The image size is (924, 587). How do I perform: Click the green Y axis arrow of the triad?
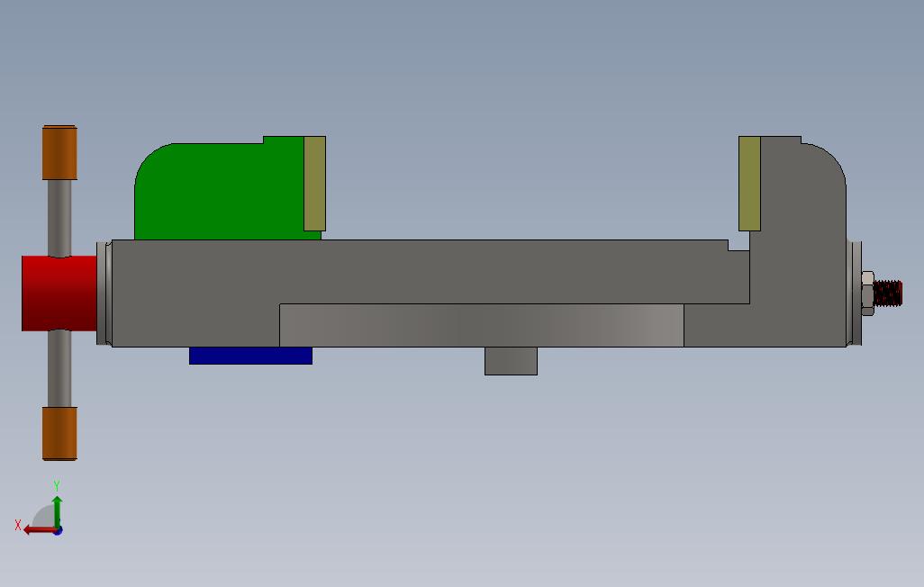[57, 511]
